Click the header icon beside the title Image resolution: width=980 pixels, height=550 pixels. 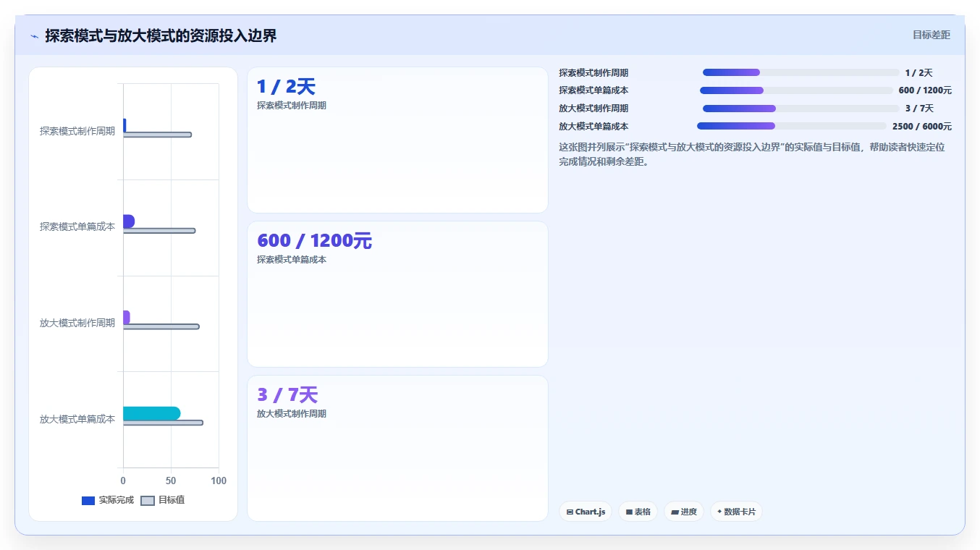34,36
